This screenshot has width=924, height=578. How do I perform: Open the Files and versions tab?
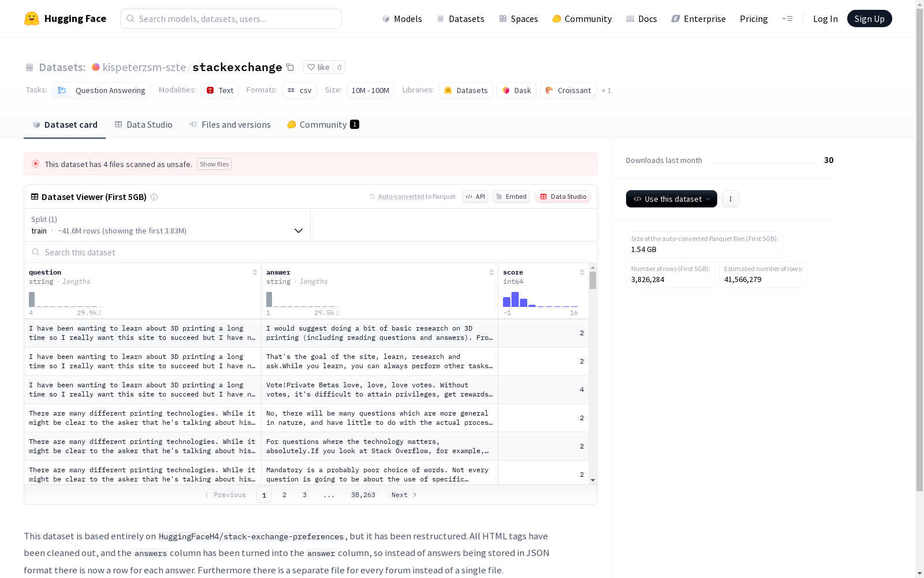click(230, 125)
